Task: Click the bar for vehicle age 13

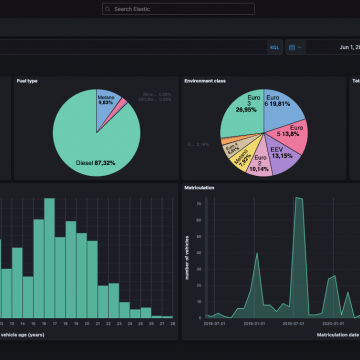Action: [17, 283]
